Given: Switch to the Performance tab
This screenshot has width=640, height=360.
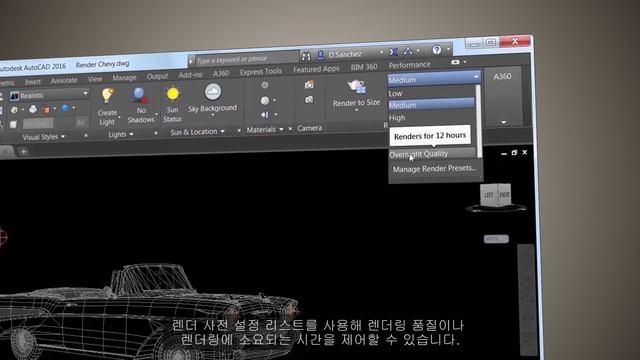Looking at the screenshot, I should click(409, 65).
